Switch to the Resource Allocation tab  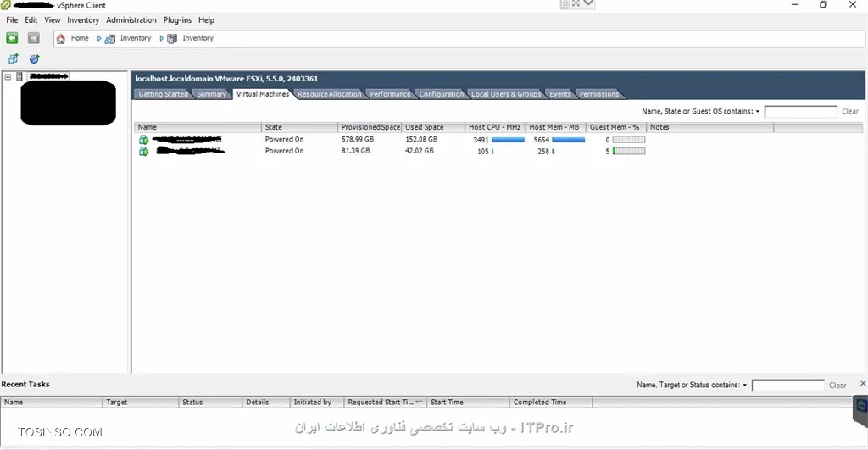point(330,94)
